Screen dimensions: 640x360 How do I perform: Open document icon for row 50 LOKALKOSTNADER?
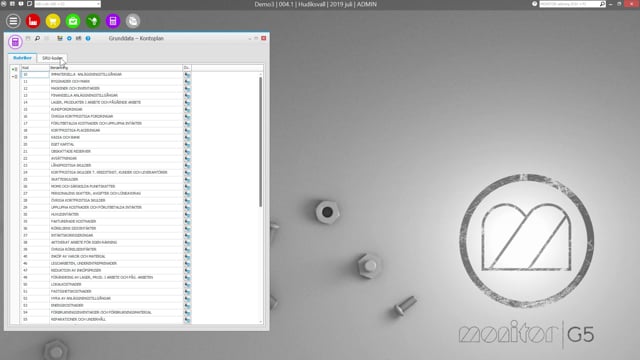(187, 284)
